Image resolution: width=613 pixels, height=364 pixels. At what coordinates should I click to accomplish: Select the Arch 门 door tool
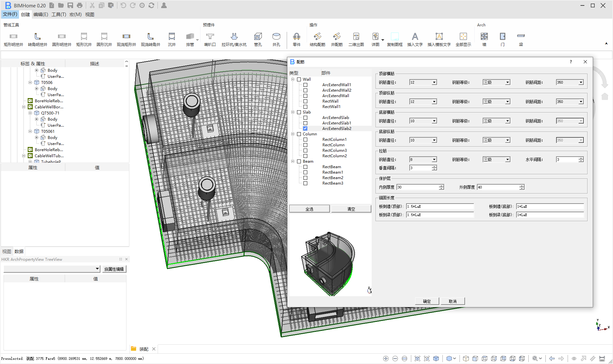(x=503, y=40)
